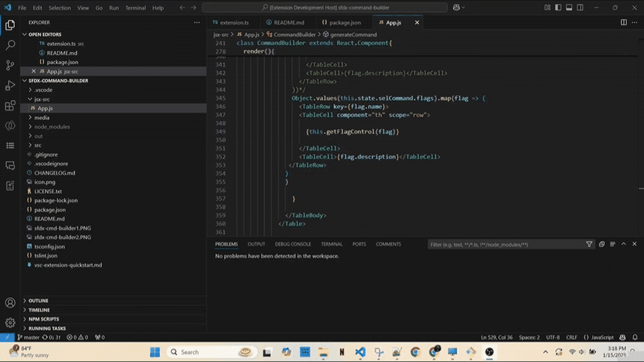Open the weather widget on taskbar
Screen dimensions: 644x362
(x=29, y=352)
